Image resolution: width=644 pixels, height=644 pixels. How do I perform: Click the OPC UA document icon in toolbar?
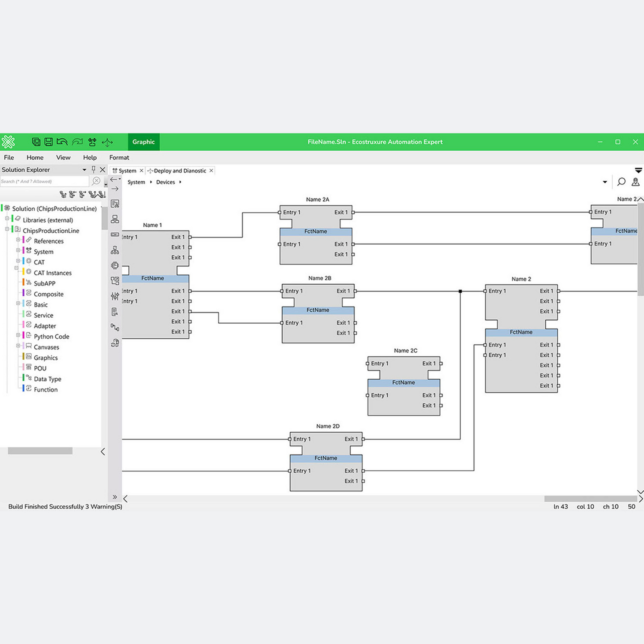115,312
